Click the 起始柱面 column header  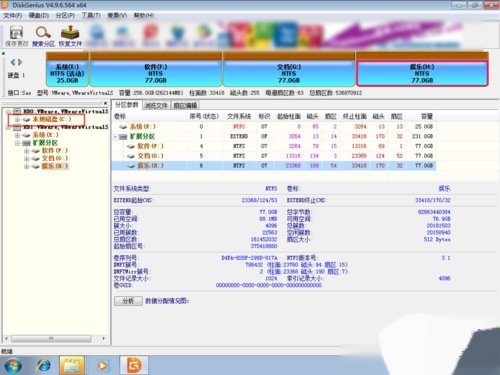(x=289, y=116)
